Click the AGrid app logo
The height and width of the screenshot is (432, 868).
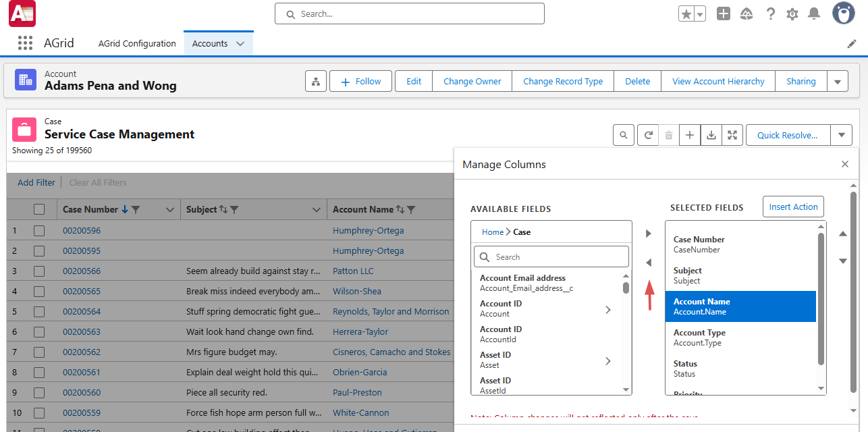pos(22,13)
